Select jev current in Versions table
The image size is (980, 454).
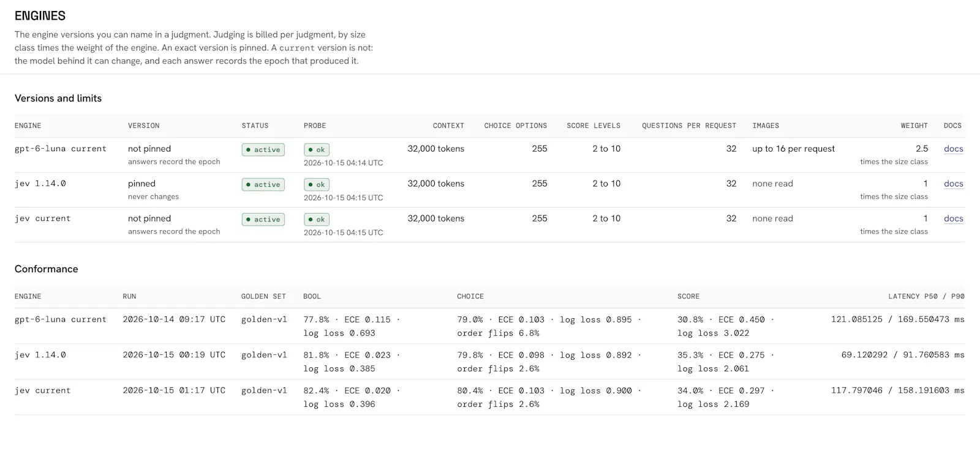pos(43,218)
